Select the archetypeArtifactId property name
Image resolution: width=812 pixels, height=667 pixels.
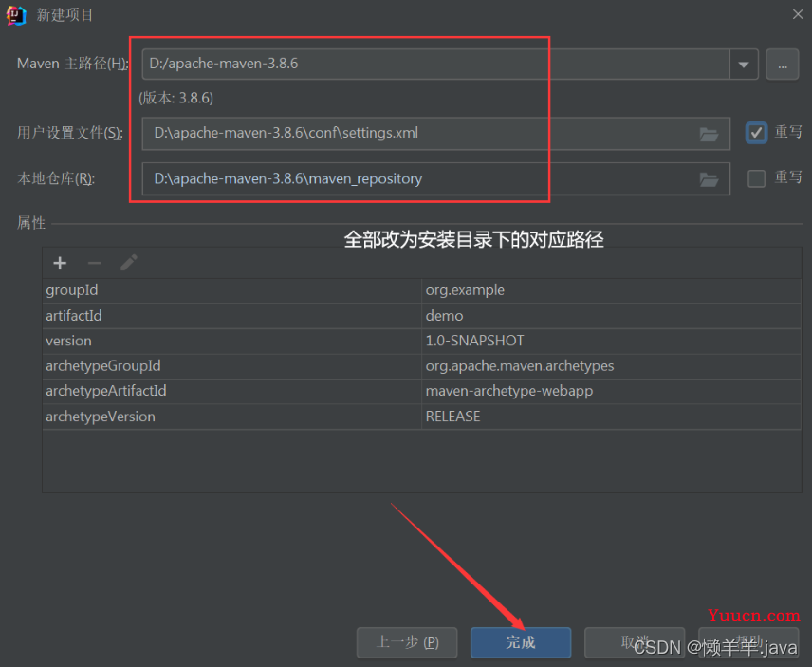[106, 391]
